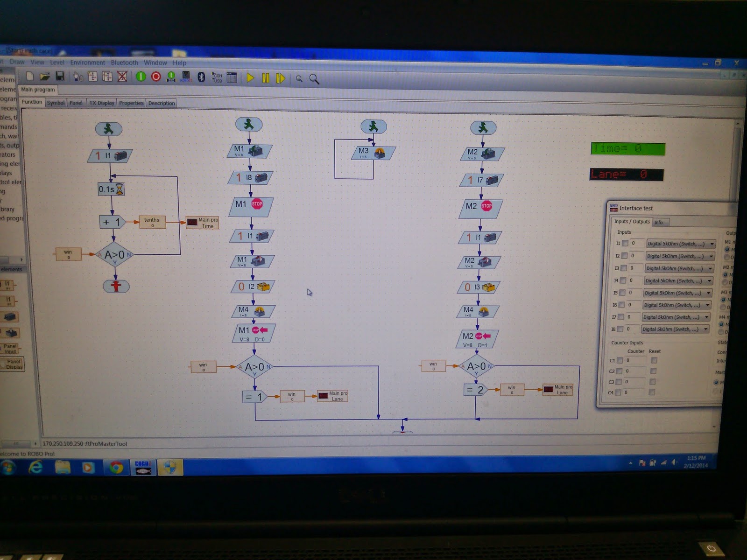The height and width of the screenshot is (560, 747).
Task: Start the program in online mode
Action: 141,77
